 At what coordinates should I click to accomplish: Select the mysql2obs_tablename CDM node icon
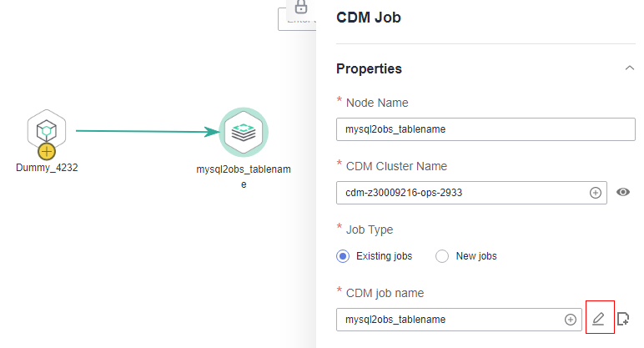coord(244,133)
